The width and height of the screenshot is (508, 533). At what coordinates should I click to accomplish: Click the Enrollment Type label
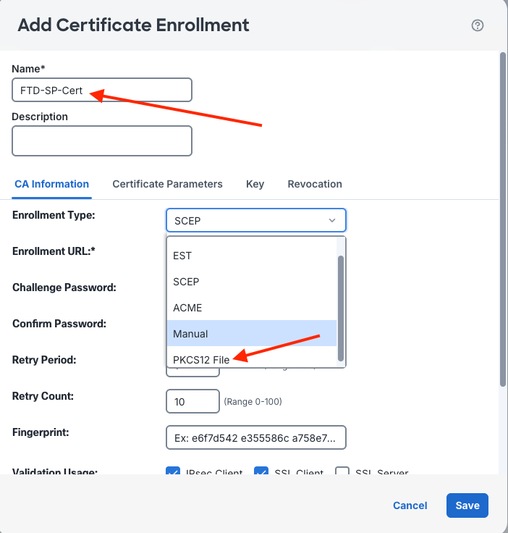click(x=54, y=215)
